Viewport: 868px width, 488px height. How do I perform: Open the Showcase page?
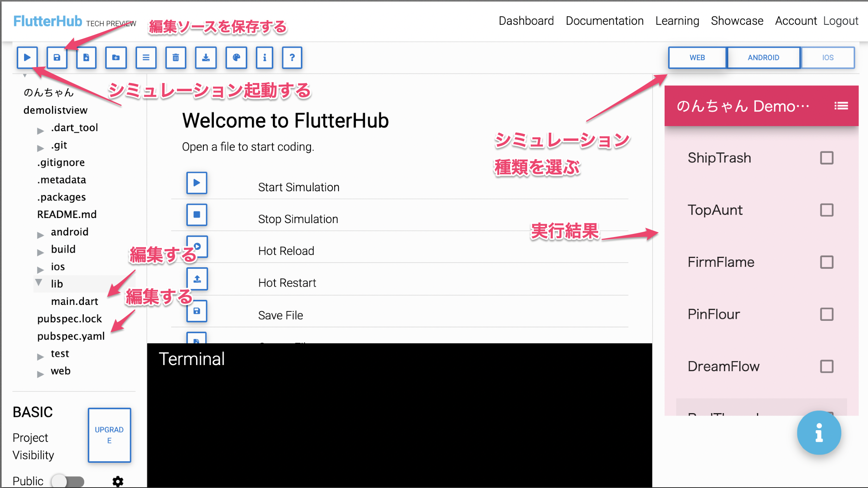(737, 21)
